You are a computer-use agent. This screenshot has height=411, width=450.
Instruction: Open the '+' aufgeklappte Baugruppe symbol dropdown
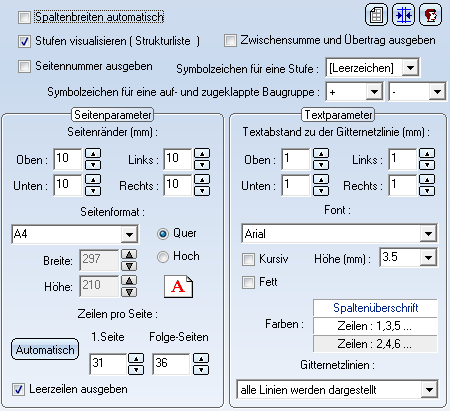coord(374,92)
